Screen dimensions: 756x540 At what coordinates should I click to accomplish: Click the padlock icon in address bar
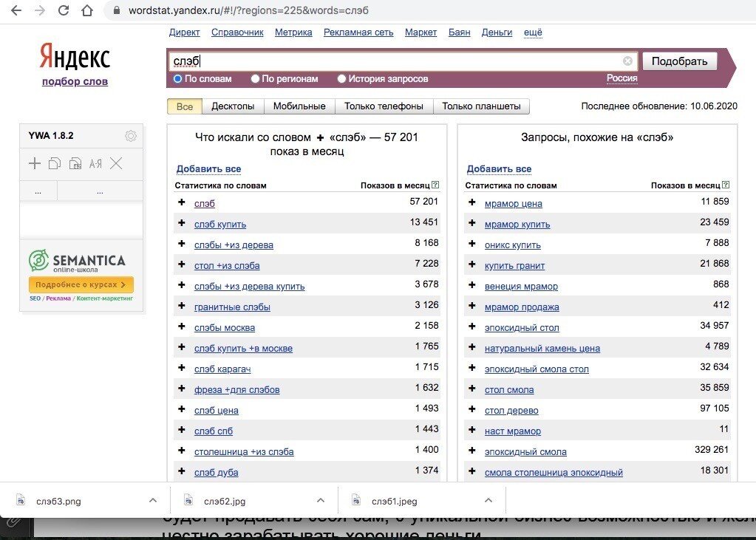(116, 10)
